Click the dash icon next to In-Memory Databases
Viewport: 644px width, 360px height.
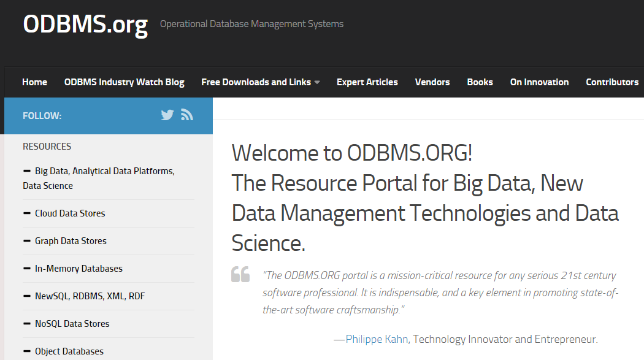27,269
